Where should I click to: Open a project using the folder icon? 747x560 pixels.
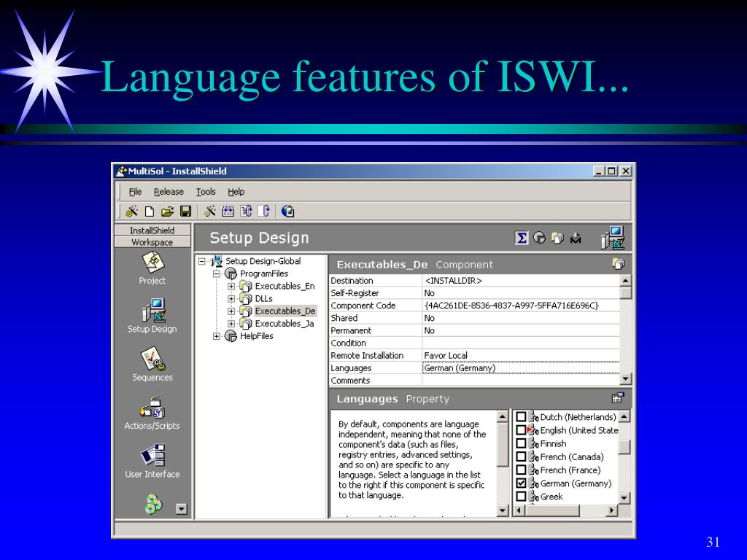coord(167,211)
